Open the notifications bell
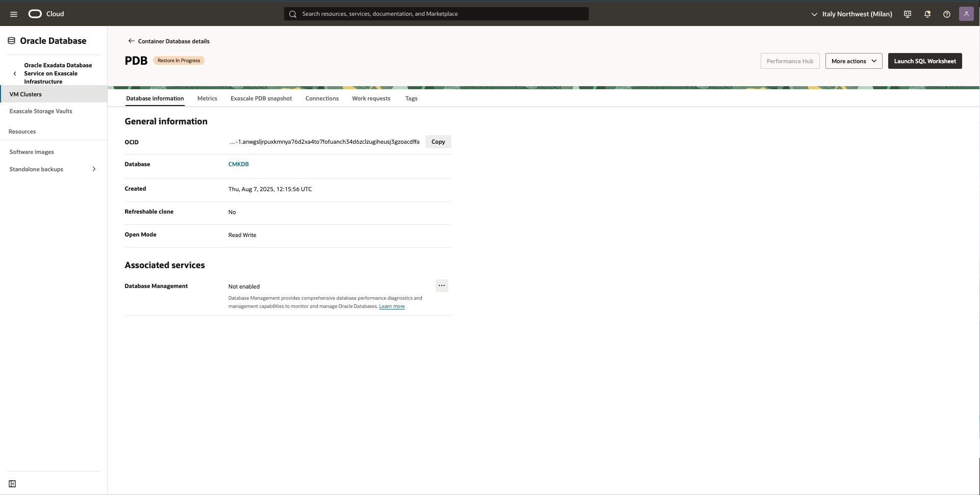Screen dimensions: 980x495 pyautogui.click(x=927, y=14)
